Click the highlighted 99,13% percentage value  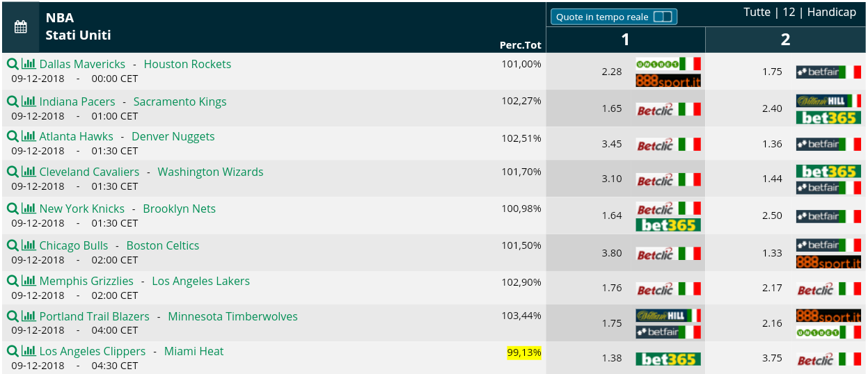(524, 352)
